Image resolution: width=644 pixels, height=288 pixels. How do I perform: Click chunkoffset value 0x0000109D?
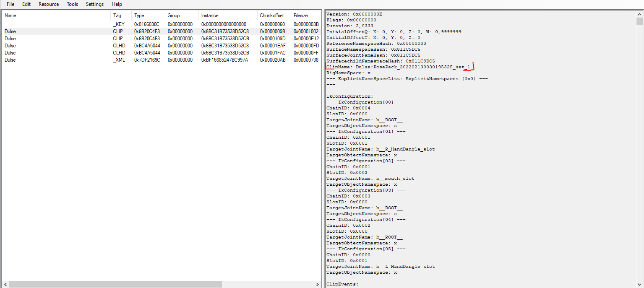coord(273,39)
